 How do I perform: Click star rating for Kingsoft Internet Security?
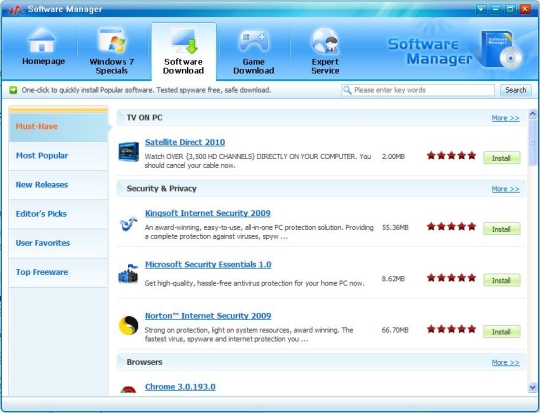[x=451, y=227]
